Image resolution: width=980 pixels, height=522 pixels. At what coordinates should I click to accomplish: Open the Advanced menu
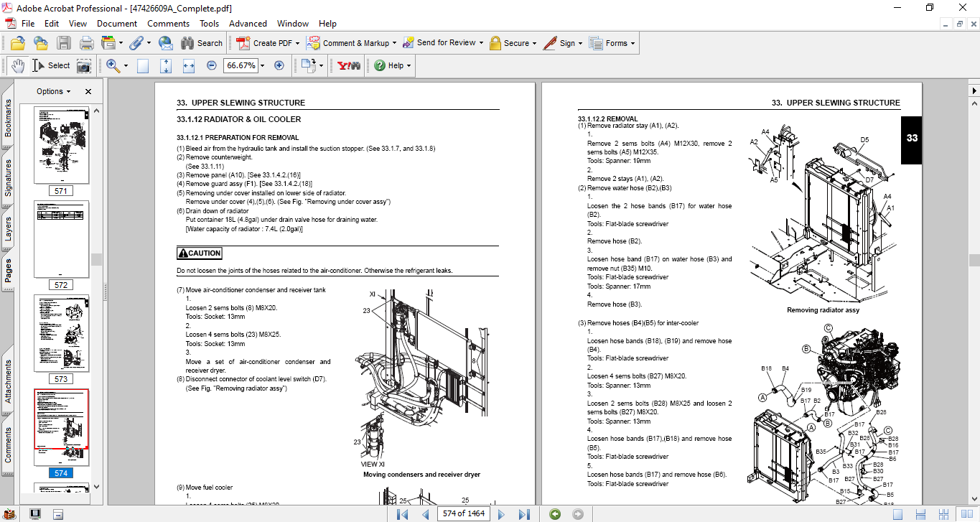pos(248,24)
